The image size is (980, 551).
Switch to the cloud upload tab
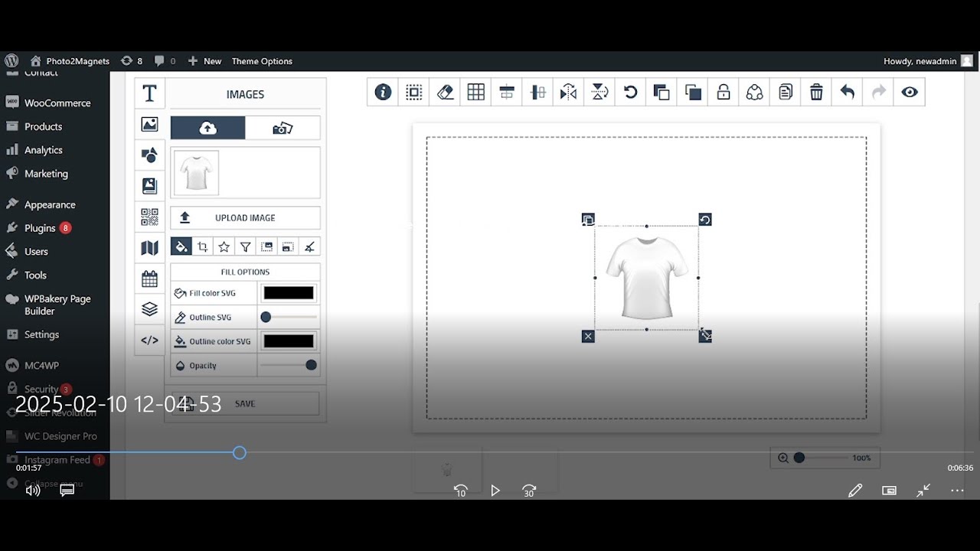(207, 128)
